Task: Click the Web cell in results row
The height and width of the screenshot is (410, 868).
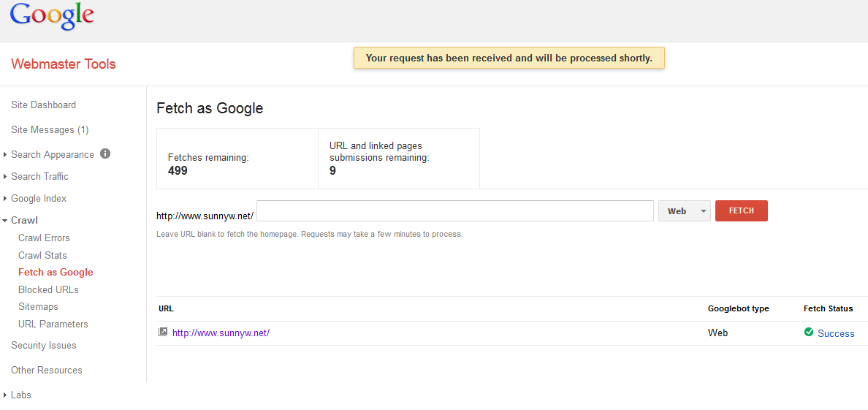Action: click(x=718, y=333)
